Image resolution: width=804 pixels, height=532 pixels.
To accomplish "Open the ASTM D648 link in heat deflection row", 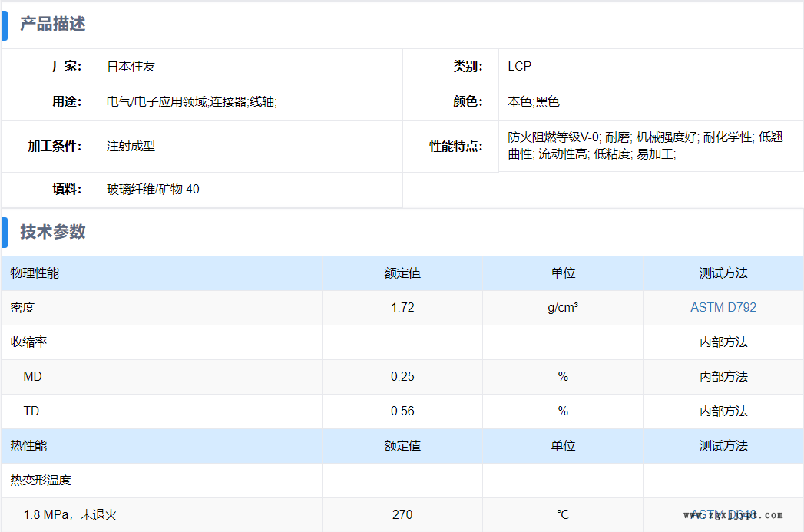I will click(x=723, y=514).
